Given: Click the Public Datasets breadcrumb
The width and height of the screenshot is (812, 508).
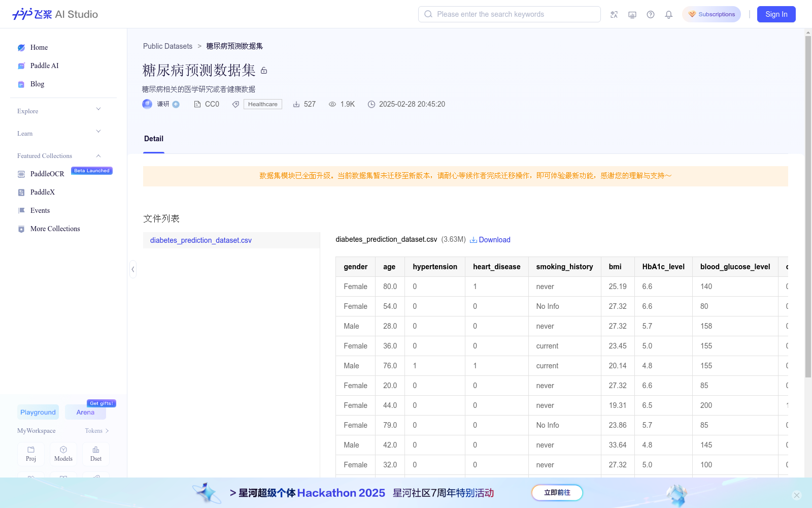Looking at the screenshot, I should [167, 46].
